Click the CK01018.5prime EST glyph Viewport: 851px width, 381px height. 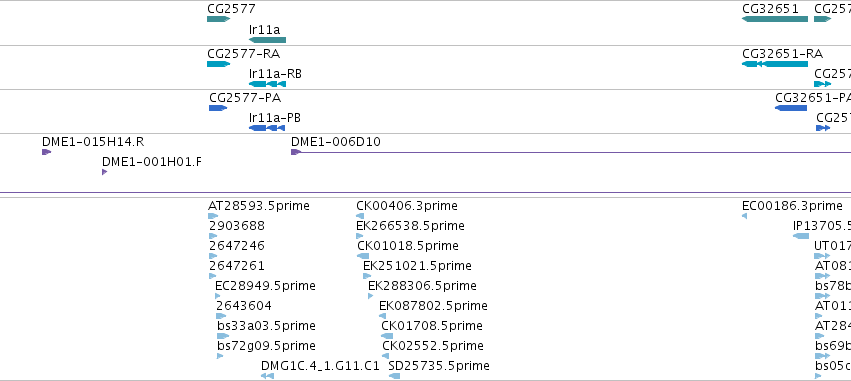tap(363, 256)
